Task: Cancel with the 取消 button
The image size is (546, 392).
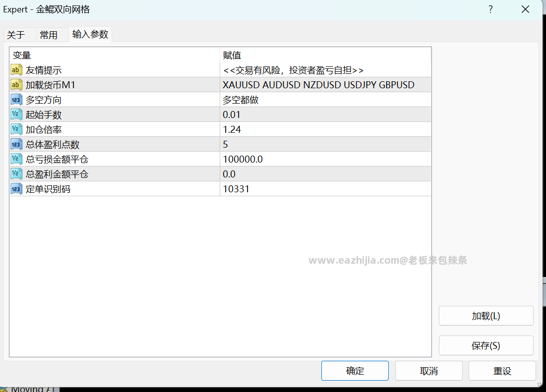Action: pyautogui.click(x=428, y=371)
